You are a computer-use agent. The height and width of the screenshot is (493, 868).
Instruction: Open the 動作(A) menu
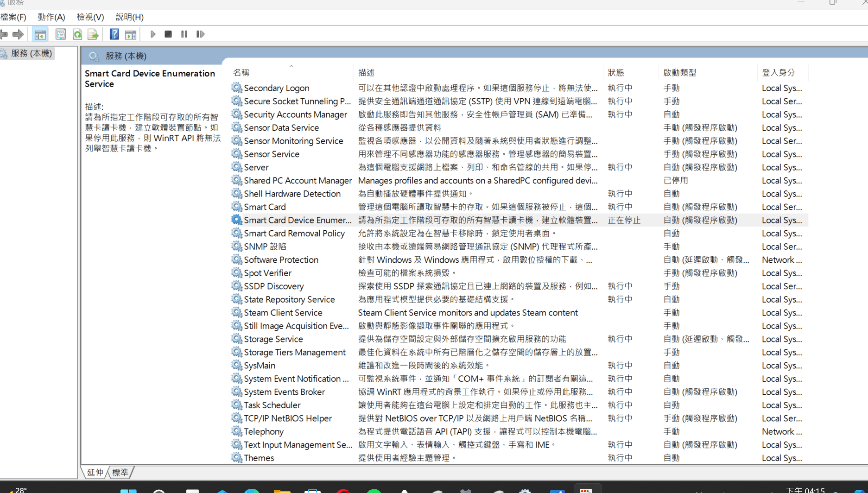(x=51, y=17)
